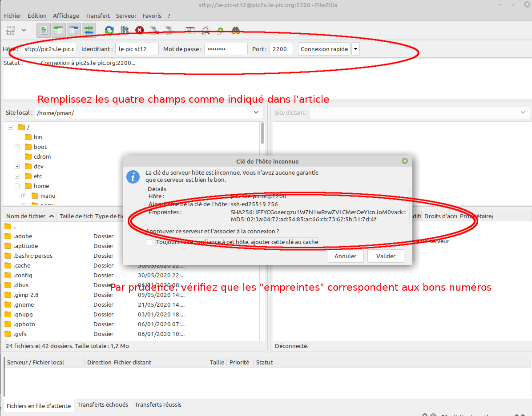Refresh the file and folder lists
The image size is (532, 416).
(x=109, y=30)
